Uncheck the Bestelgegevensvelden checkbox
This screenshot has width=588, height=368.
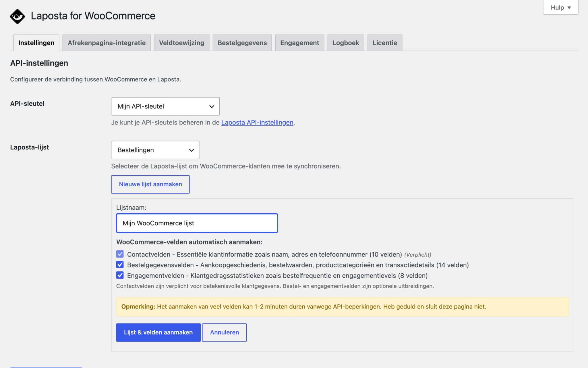pos(120,265)
